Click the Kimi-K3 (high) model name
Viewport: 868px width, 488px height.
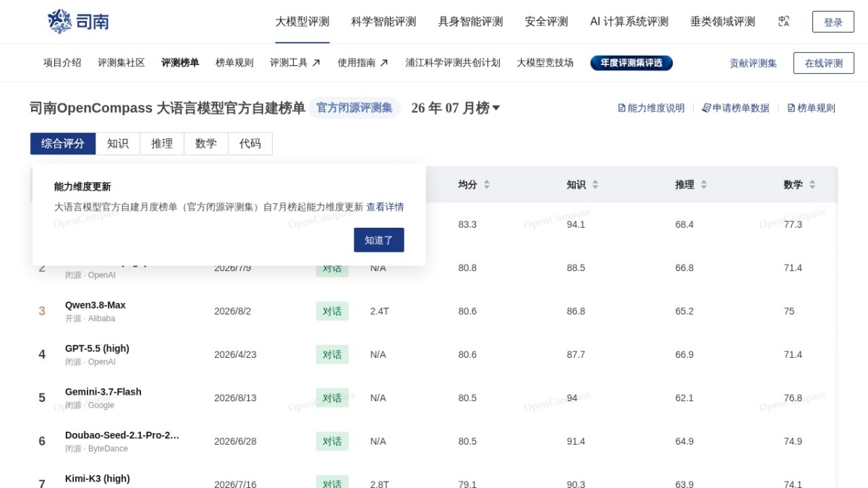pos(98,479)
